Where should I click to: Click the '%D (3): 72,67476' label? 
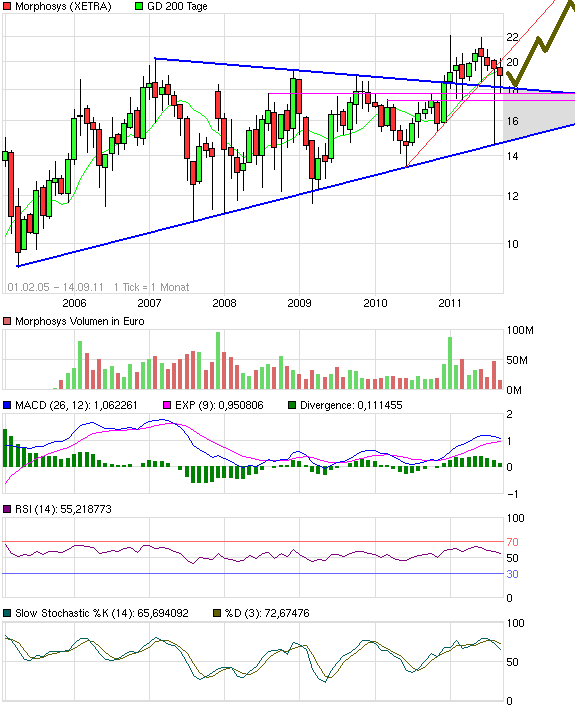tap(267, 614)
